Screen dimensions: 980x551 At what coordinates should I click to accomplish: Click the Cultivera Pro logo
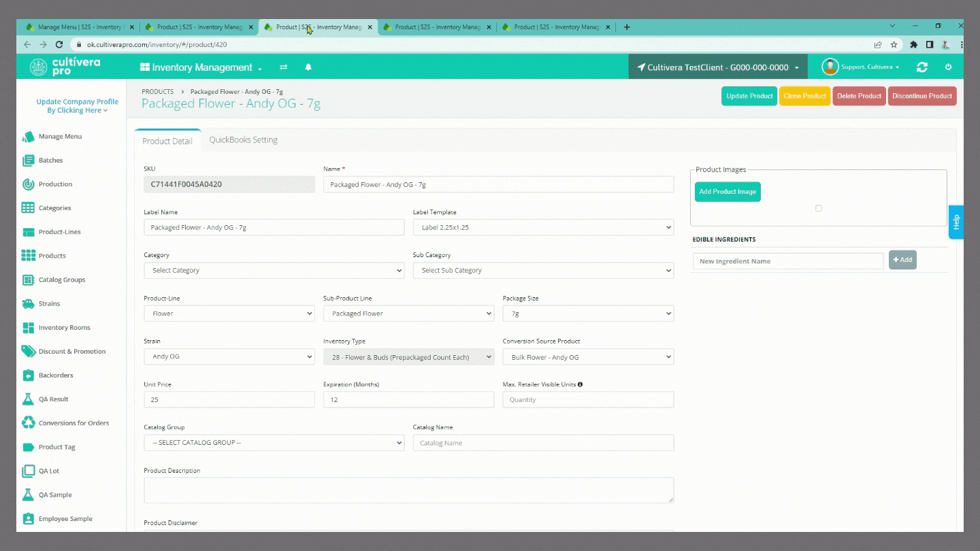point(66,67)
